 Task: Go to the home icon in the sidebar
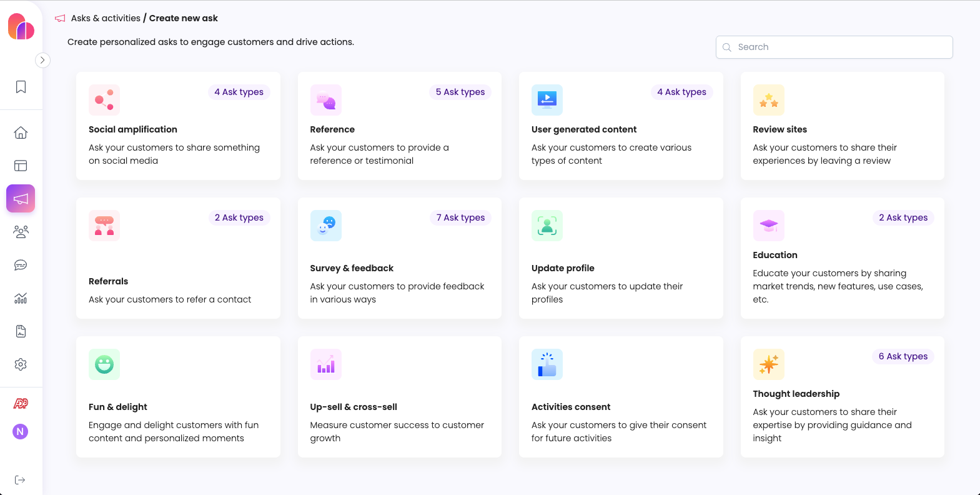[x=21, y=132]
